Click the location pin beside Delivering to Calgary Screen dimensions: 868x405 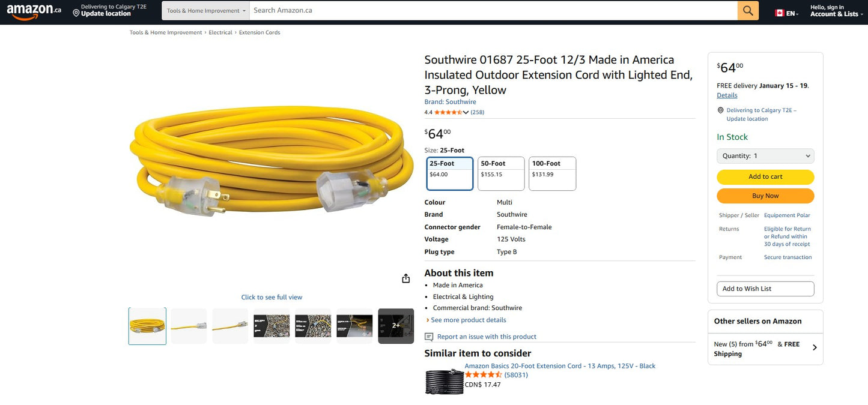tap(720, 110)
